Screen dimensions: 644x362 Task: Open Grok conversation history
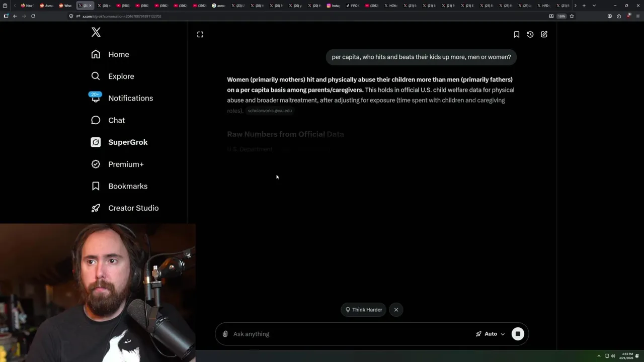click(530, 34)
